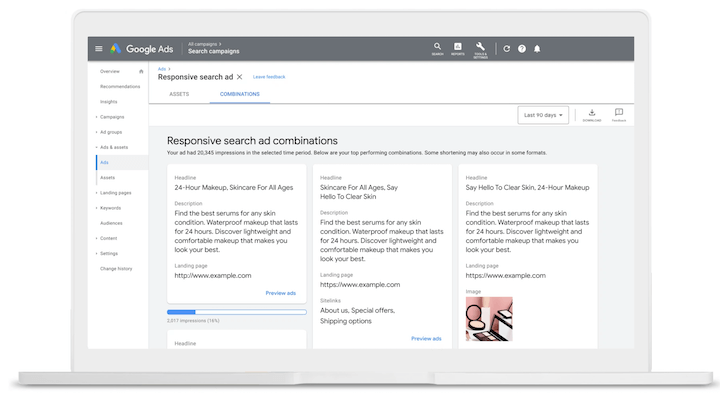
Task: Open the Search tool icon
Action: 437,48
